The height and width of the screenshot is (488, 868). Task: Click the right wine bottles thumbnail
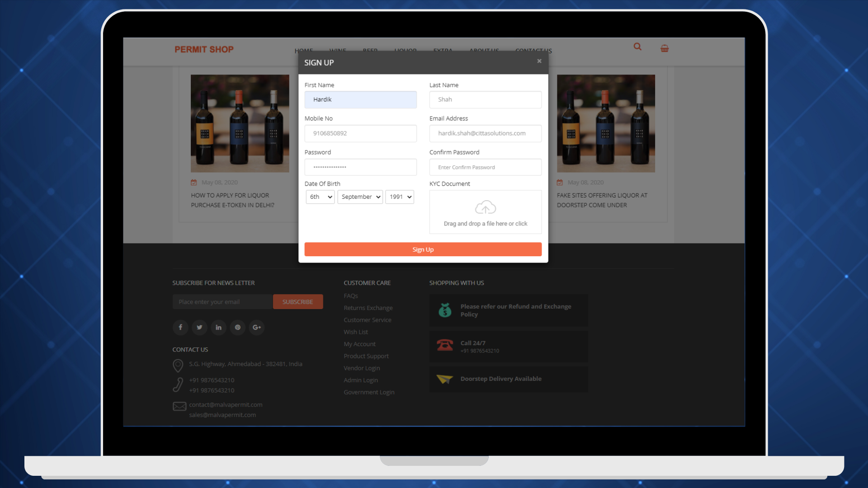click(606, 123)
